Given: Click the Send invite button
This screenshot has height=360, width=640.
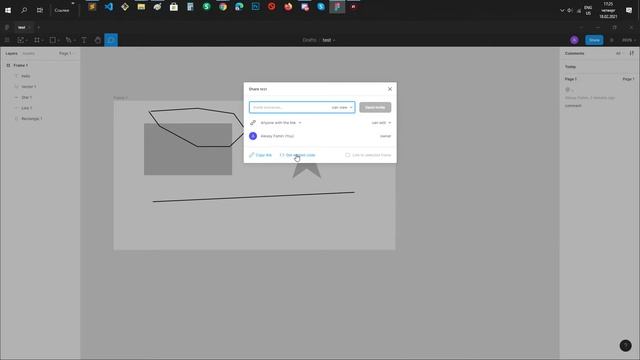Looking at the screenshot, I should click(x=375, y=107).
